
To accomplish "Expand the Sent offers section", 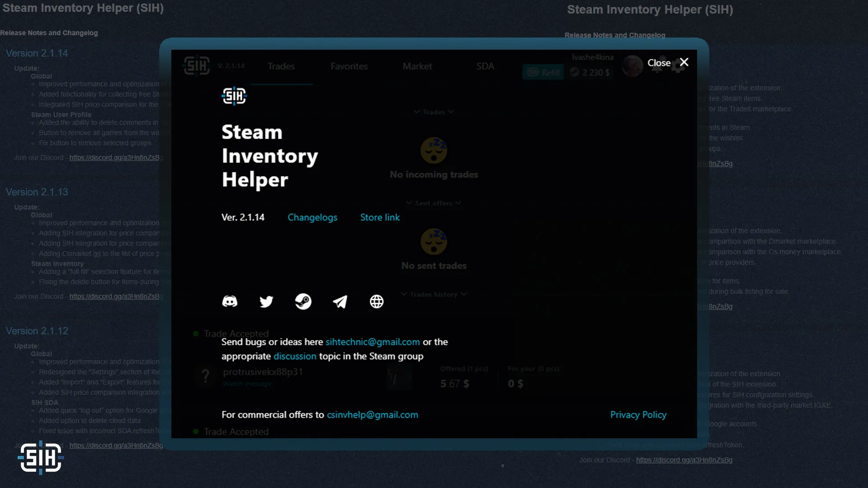I will tap(434, 203).
